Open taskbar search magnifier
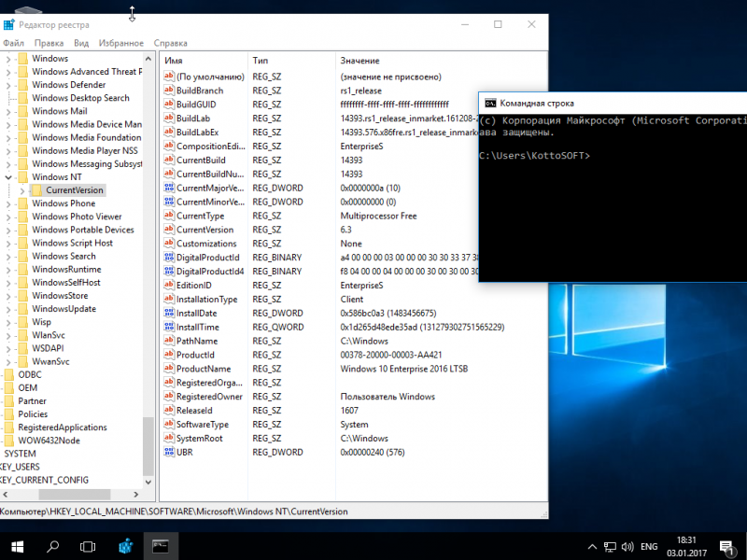747x560 pixels. (52, 546)
